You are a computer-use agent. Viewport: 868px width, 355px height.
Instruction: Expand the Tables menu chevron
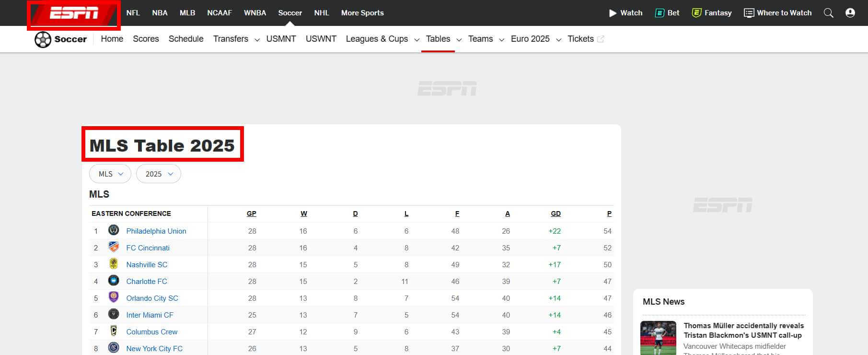point(459,40)
